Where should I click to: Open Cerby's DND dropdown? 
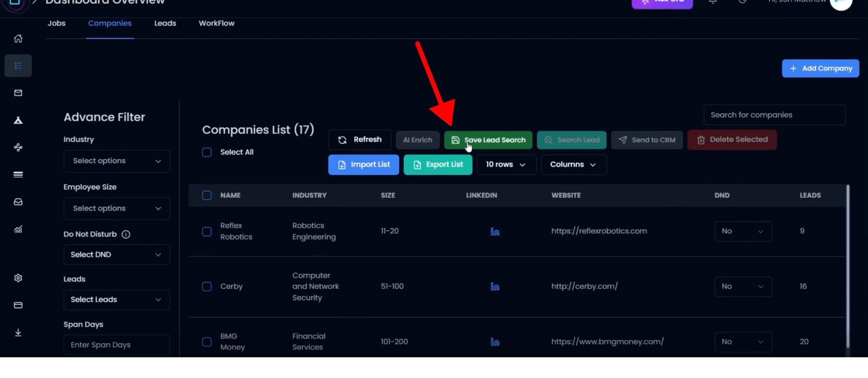tap(743, 286)
